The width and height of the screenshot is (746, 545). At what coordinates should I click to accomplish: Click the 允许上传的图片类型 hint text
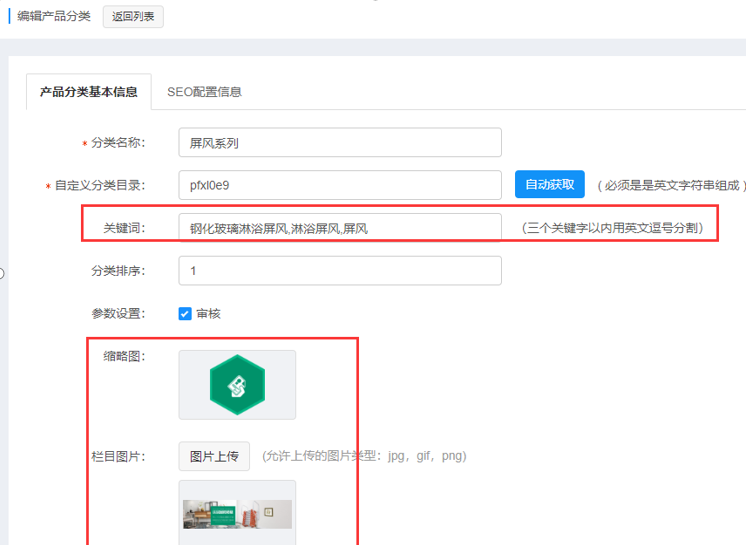pyautogui.click(x=364, y=456)
